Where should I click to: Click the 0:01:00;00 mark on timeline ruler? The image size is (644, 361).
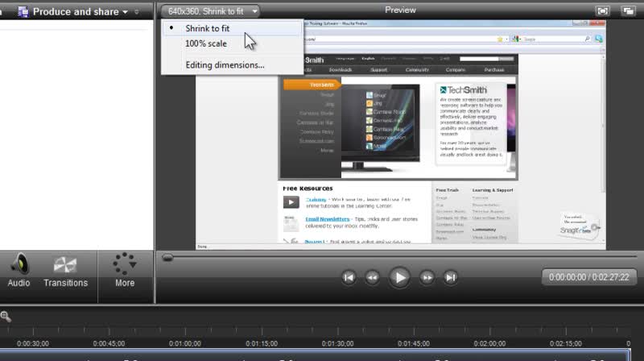click(x=185, y=343)
